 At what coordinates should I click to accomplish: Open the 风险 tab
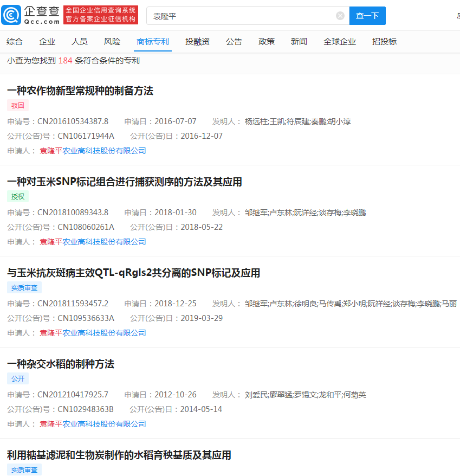[x=112, y=41]
